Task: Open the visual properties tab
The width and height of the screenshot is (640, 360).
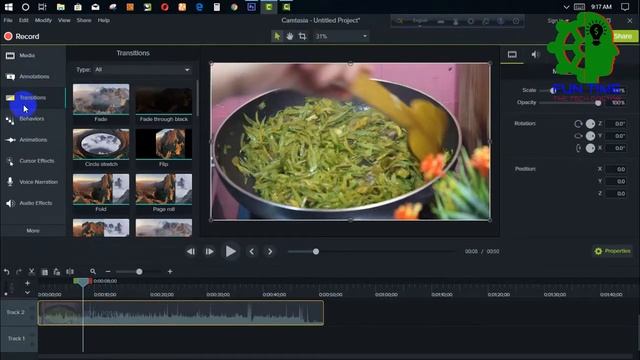Action: point(512,55)
